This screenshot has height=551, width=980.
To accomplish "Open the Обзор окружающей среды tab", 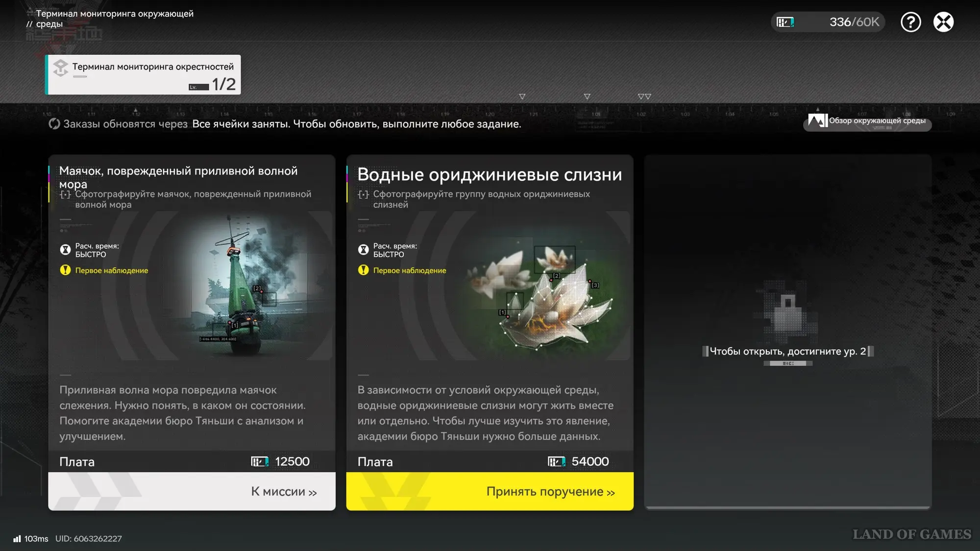I will click(877, 120).
